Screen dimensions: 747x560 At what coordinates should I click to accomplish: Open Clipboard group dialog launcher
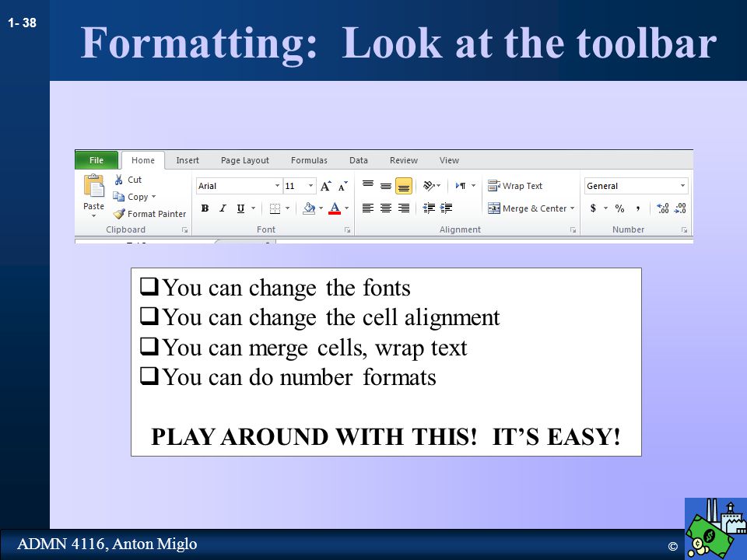click(x=185, y=230)
